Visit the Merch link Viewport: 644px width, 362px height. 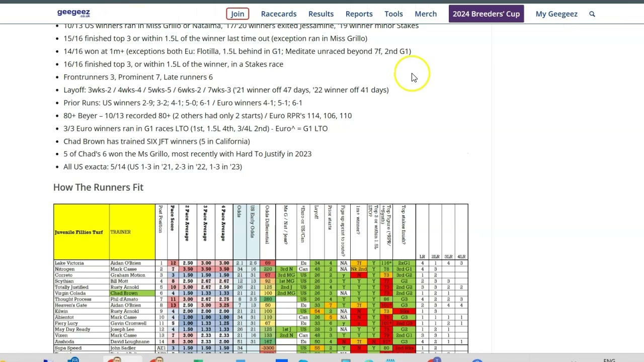(425, 14)
